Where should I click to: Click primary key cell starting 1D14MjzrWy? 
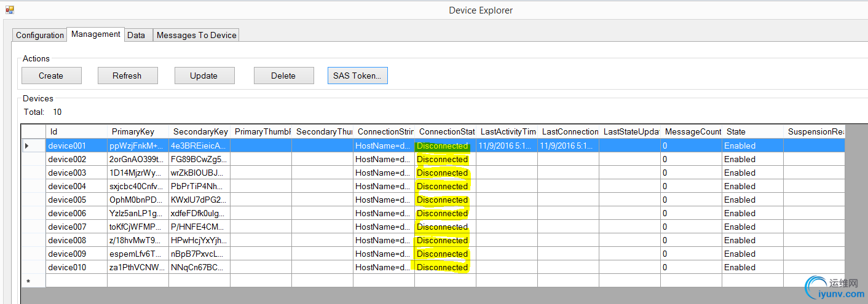[138, 173]
